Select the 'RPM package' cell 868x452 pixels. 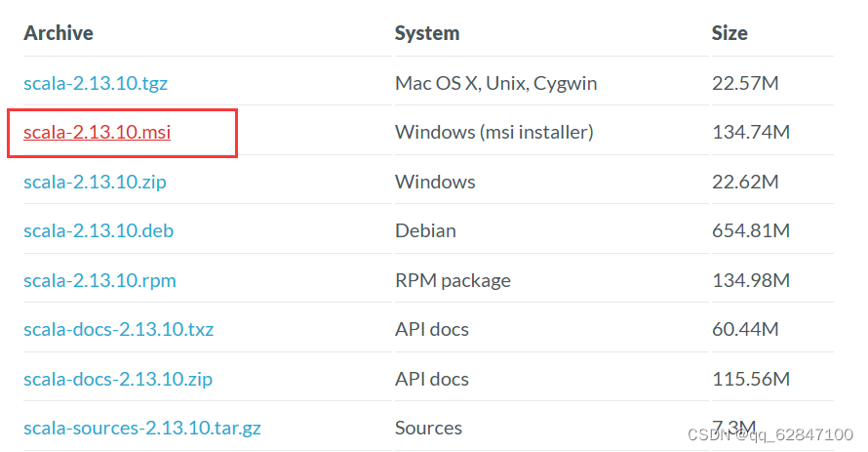[453, 280]
